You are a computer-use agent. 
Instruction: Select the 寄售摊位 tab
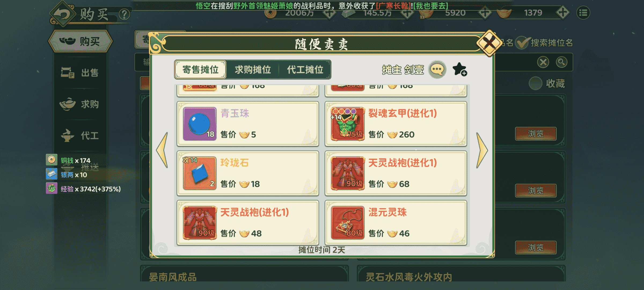(200, 70)
